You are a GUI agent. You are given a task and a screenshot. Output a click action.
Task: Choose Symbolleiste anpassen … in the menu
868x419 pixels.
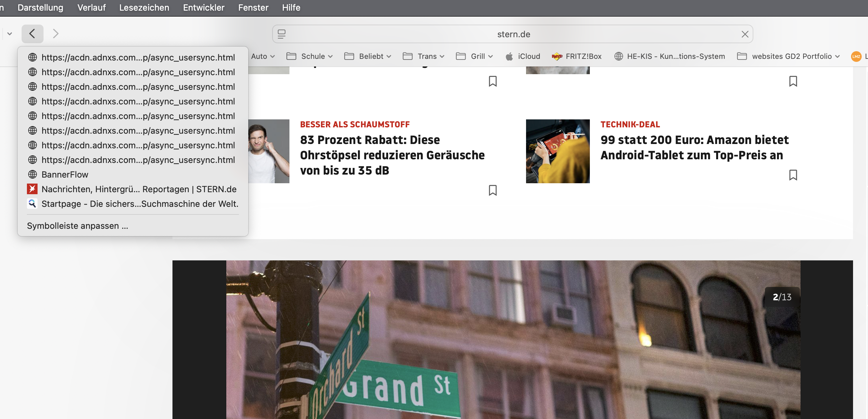tap(133, 225)
